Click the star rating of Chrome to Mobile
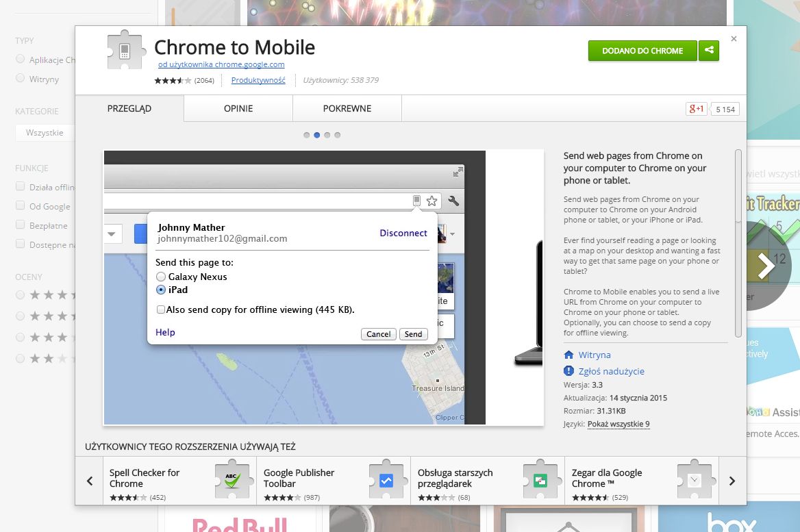This screenshot has width=800, height=532. [173, 80]
